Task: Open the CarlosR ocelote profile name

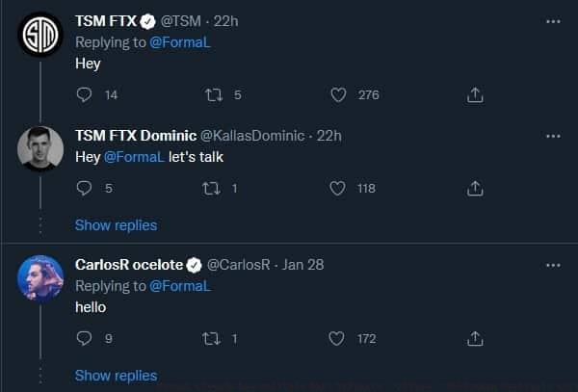Action: 128,265
